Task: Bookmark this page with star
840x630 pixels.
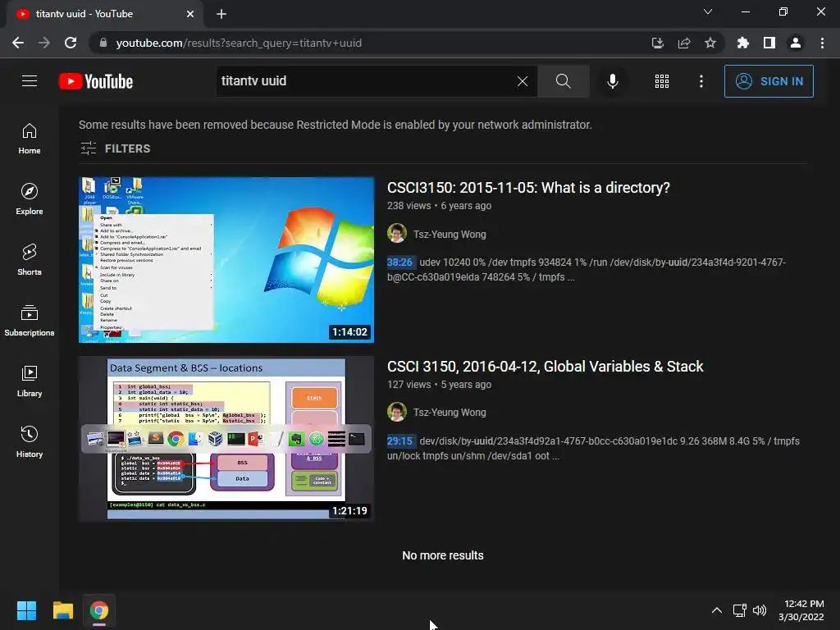Action: click(x=710, y=43)
